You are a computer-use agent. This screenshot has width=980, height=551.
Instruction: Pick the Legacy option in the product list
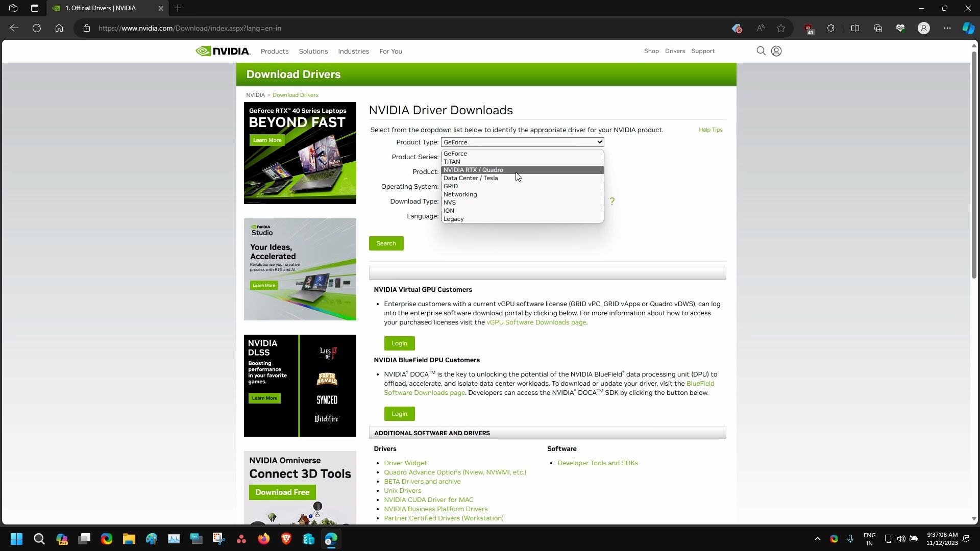pos(453,219)
